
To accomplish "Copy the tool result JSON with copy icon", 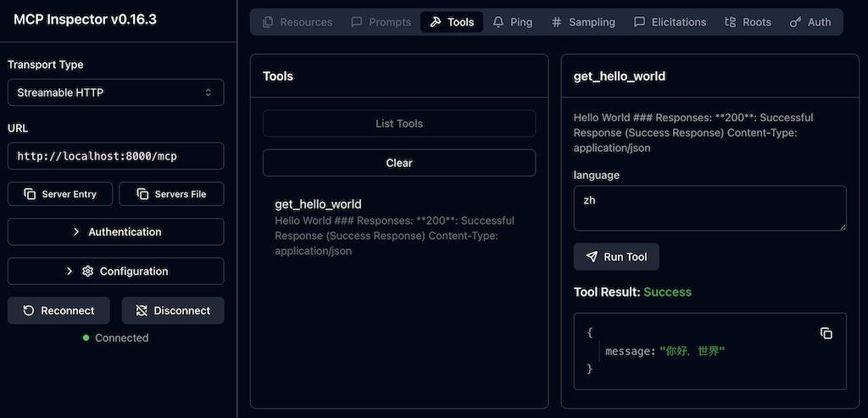I will [x=826, y=333].
